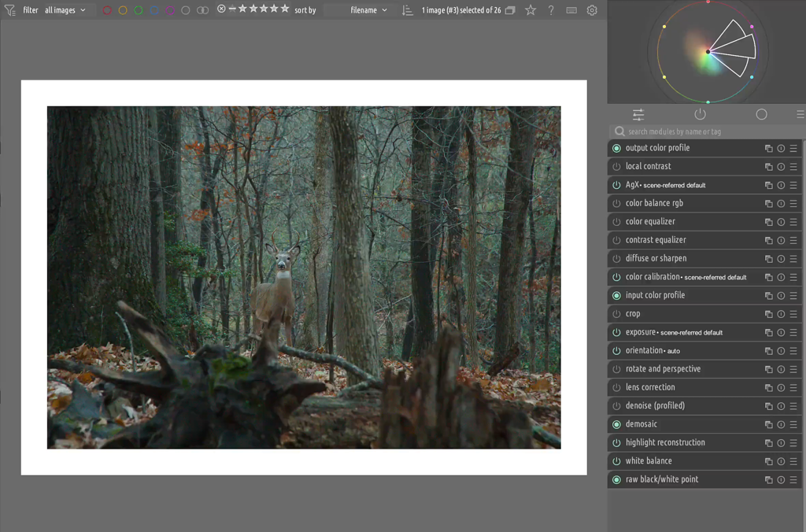Image resolution: width=806 pixels, height=532 pixels.
Task: Toggle the gray no-label filter circle
Action: (186, 10)
